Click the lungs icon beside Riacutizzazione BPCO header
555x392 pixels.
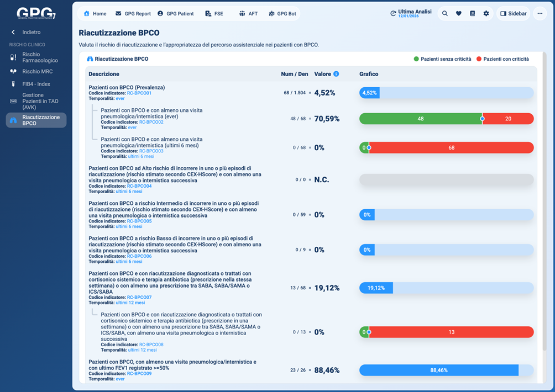point(90,59)
